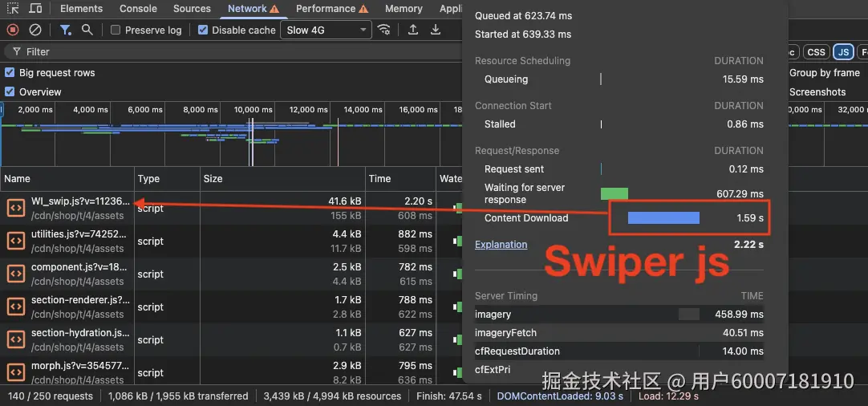The height and width of the screenshot is (406, 868).
Task: Click the 2.20 s time cell
Action: tap(417, 201)
